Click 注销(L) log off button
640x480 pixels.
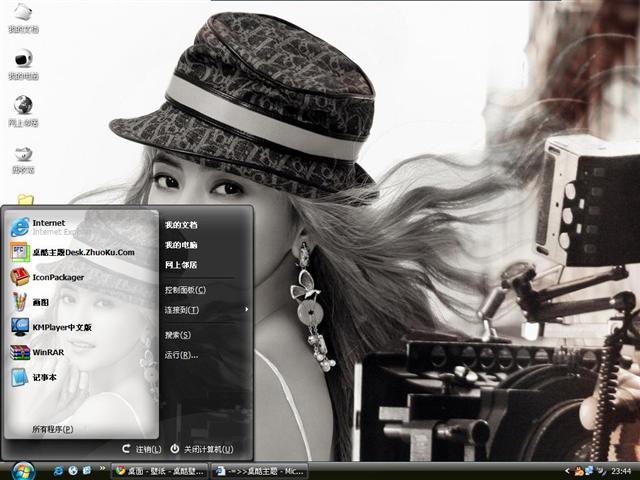pos(142,449)
